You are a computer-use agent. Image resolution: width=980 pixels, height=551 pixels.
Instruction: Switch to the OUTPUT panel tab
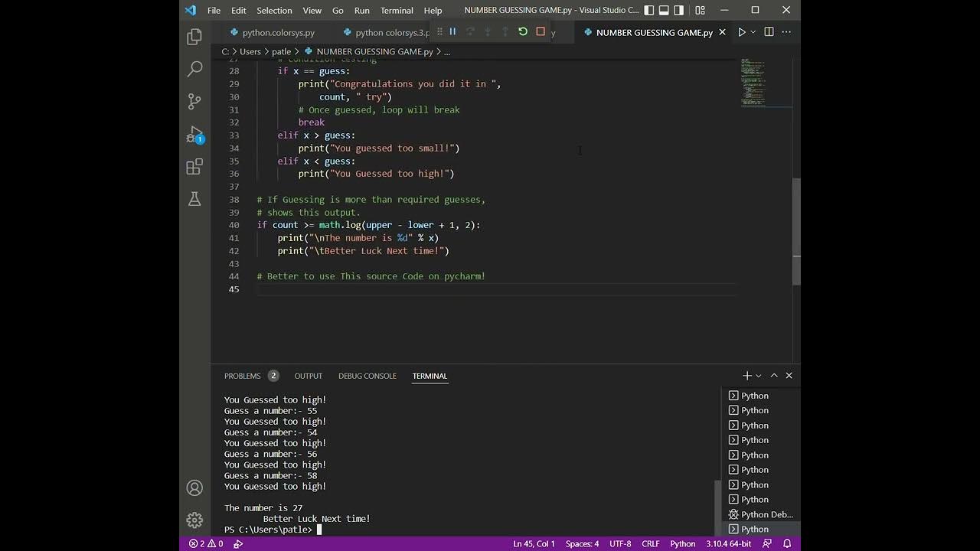[x=309, y=376]
